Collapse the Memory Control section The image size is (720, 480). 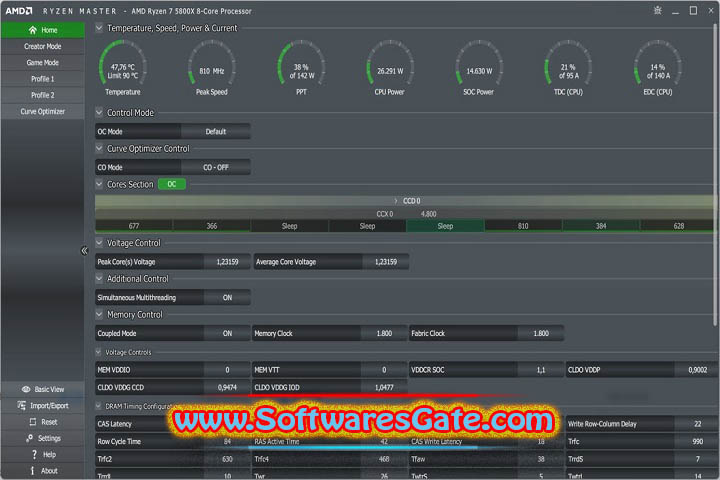pyautogui.click(x=99, y=314)
